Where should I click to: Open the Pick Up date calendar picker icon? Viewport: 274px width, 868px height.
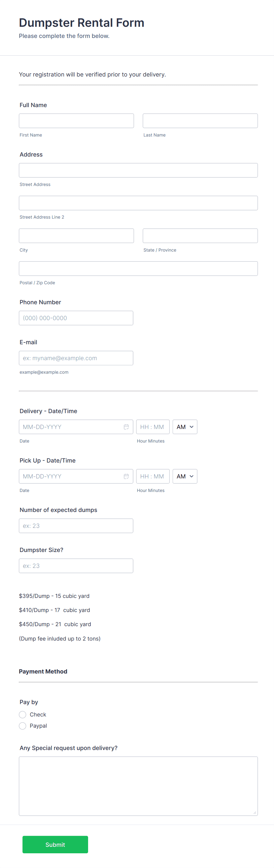pyautogui.click(x=126, y=476)
